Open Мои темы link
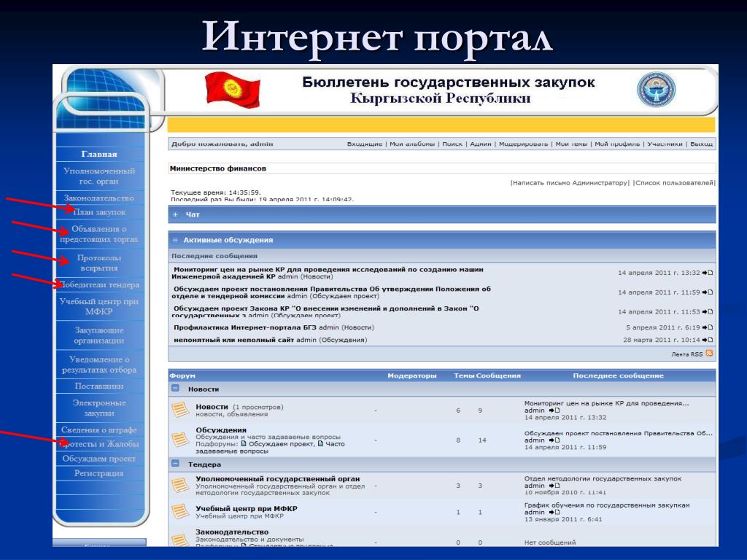Image resolution: width=747 pixels, height=560 pixels. (x=571, y=144)
